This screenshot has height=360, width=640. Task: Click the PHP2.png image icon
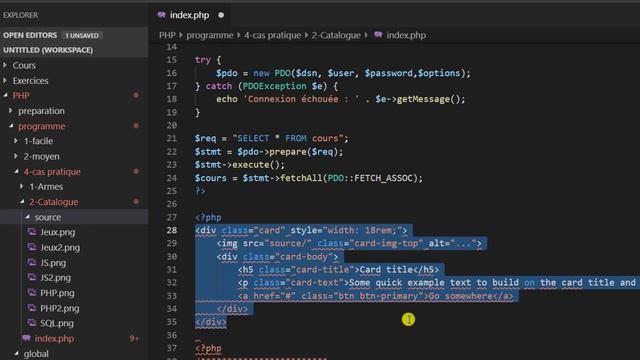(x=32, y=308)
